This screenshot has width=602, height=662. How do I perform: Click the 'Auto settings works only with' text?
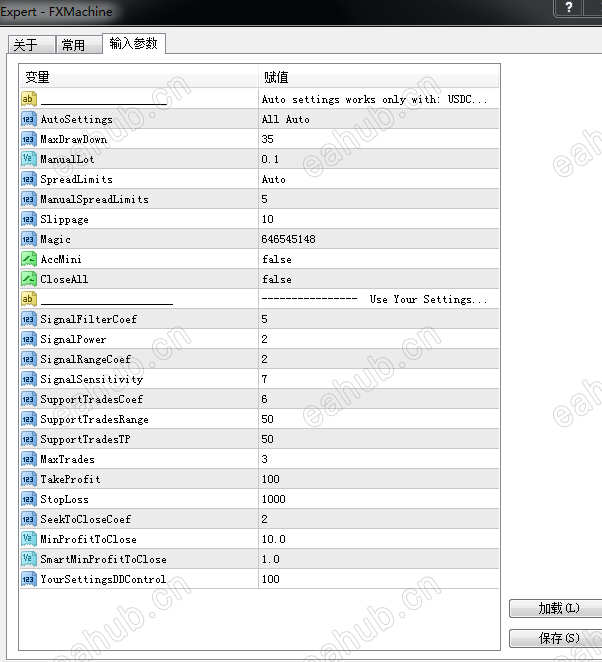351,99
